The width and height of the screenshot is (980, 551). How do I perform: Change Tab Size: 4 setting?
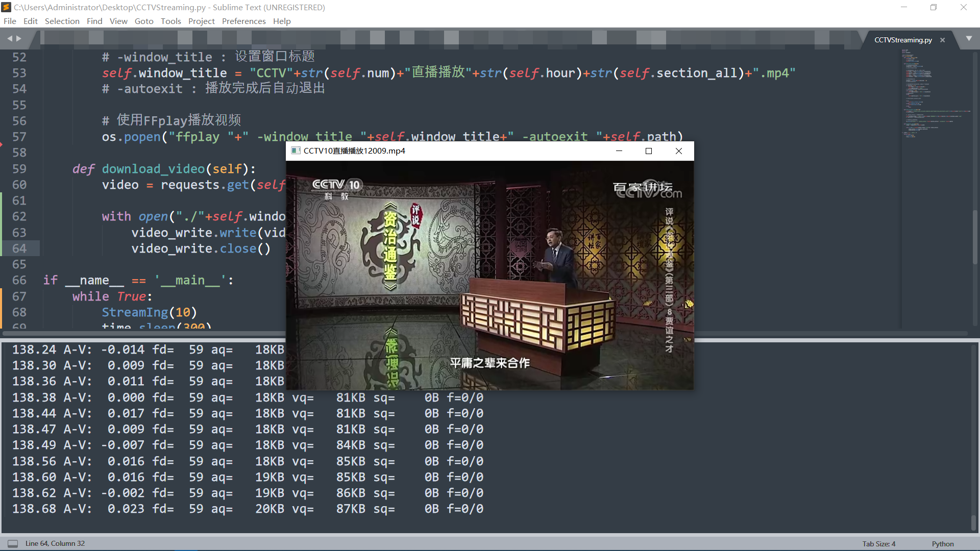[878, 543]
